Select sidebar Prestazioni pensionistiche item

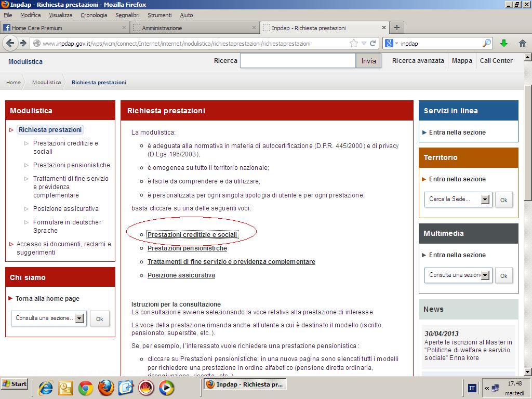coord(72,165)
